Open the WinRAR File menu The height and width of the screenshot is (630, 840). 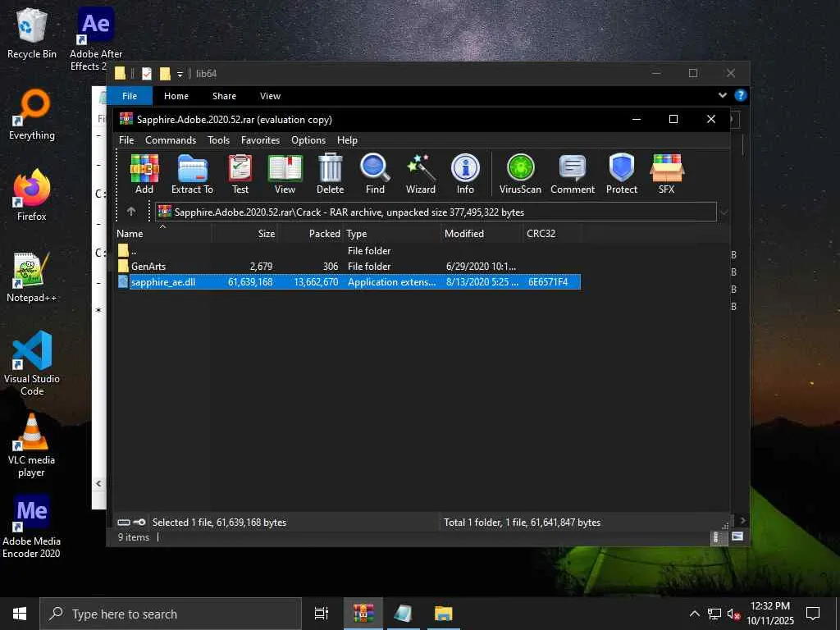point(126,139)
